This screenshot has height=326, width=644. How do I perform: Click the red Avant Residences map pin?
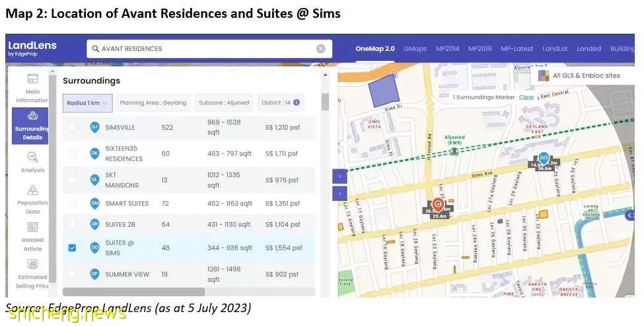pos(438,204)
